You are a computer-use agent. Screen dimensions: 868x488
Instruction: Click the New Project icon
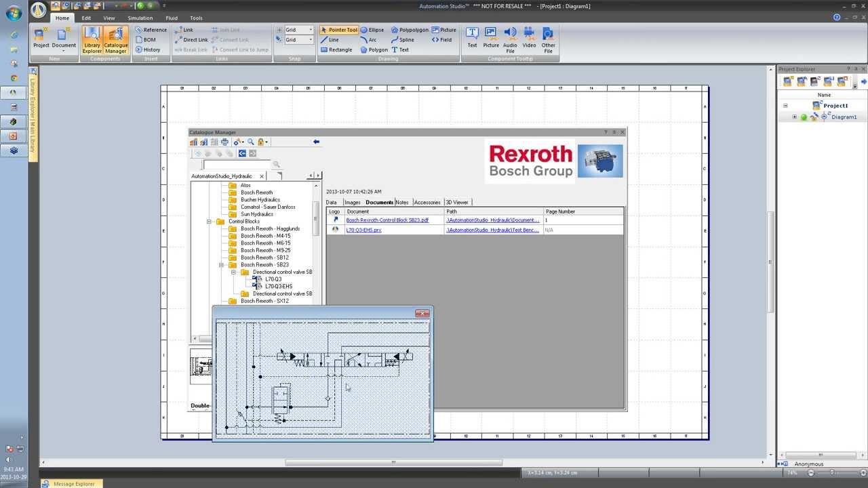(x=41, y=38)
